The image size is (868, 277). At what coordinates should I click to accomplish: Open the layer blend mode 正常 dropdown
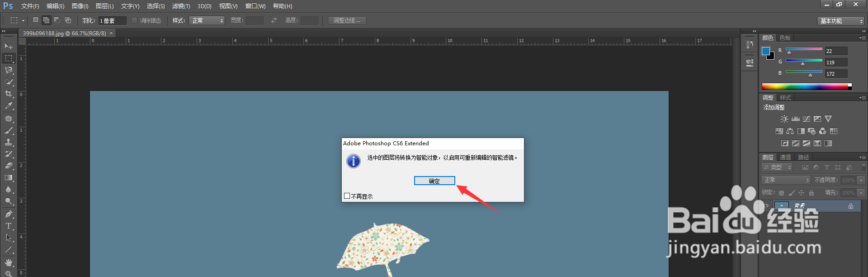click(x=786, y=180)
